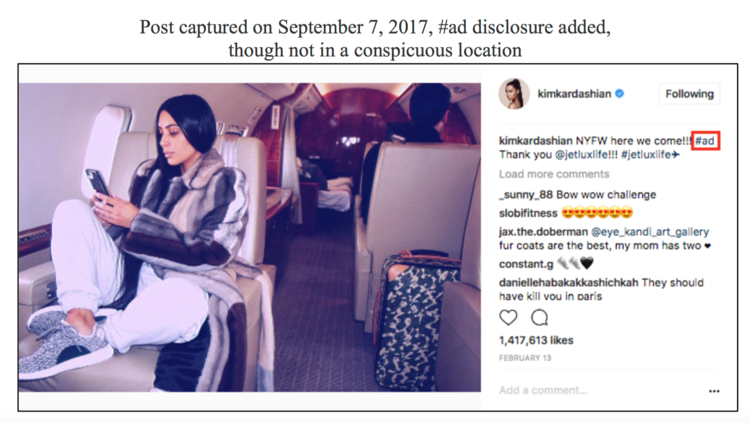The width and height of the screenshot is (750, 423).
Task: Open the three-dot more options menu
Action: tap(714, 391)
